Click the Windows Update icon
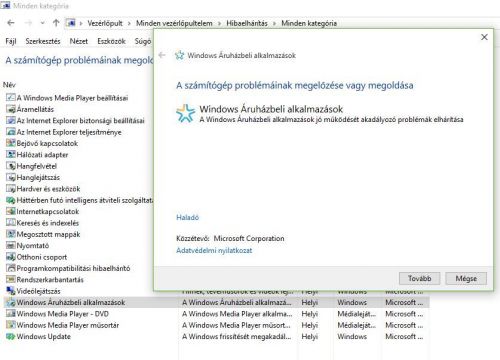The width and height of the screenshot is (500, 360). click(x=11, y=336)
